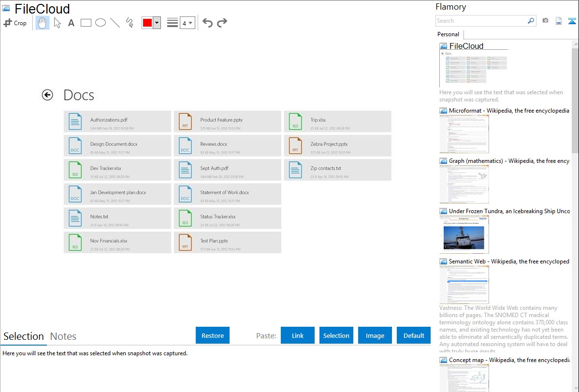Click the Jan Development plan.docx file name
579x392 pixels.
click(x=118, y=192)
